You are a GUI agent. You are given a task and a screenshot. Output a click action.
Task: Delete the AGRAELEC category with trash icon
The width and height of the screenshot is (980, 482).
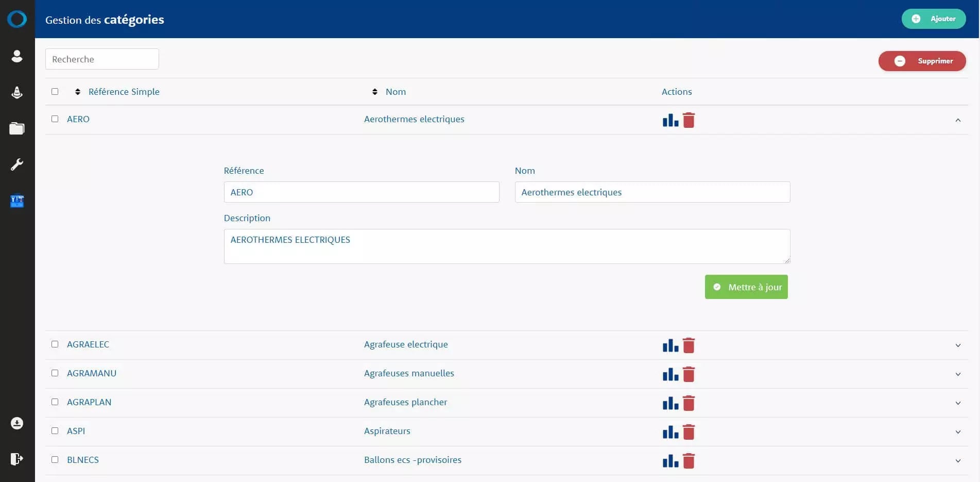689,345
